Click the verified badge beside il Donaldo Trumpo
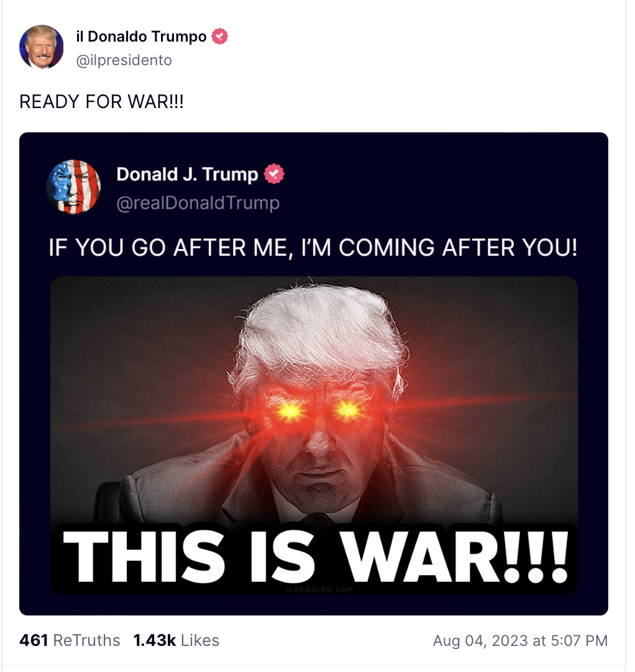Image resolution: width=635 pixels, height=672 pixels. [219, 37]
